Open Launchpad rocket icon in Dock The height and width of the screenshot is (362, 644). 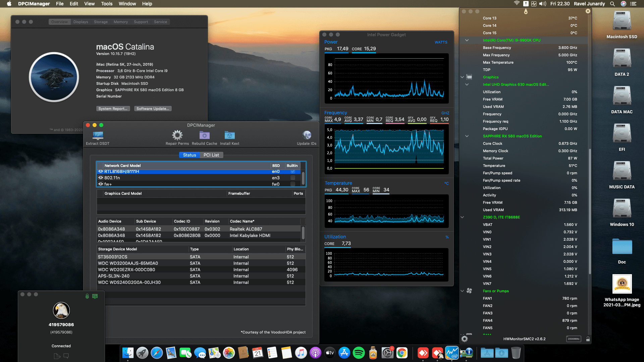[142, 353]
